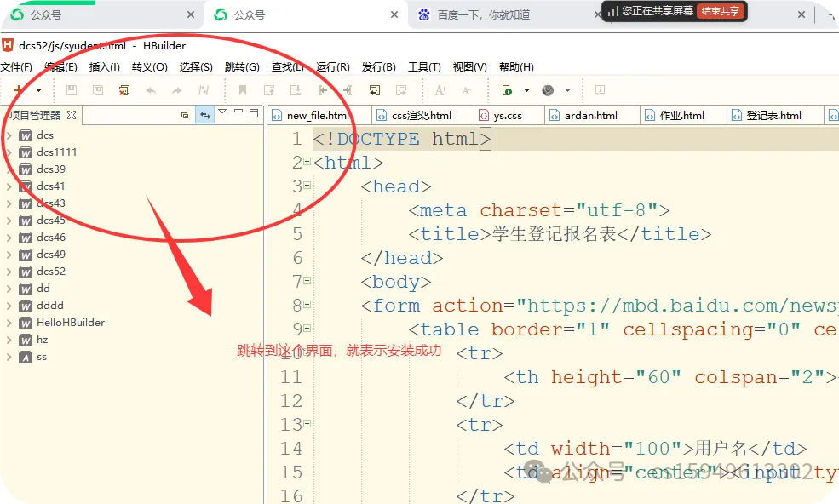Click the Save icon in the toolbar

click(72, 90)
